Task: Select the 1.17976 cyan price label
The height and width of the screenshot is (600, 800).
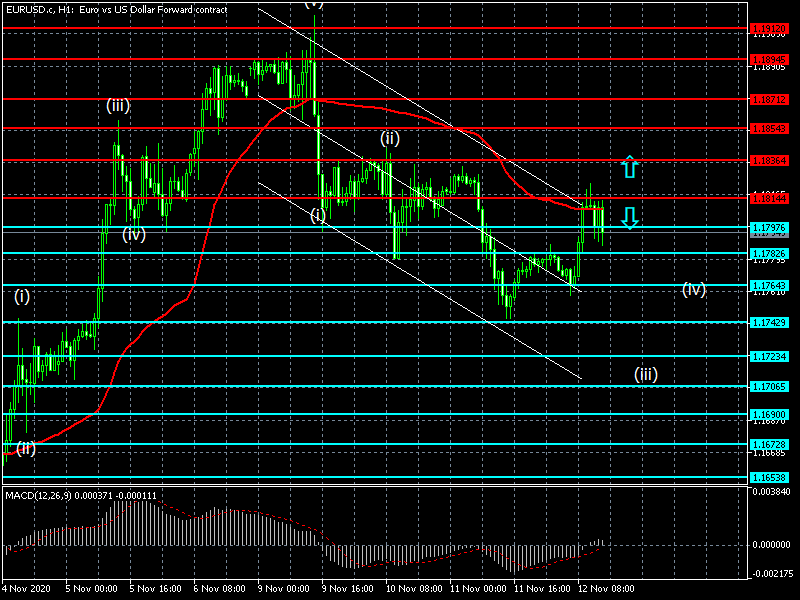Action: tap(769, 228)
